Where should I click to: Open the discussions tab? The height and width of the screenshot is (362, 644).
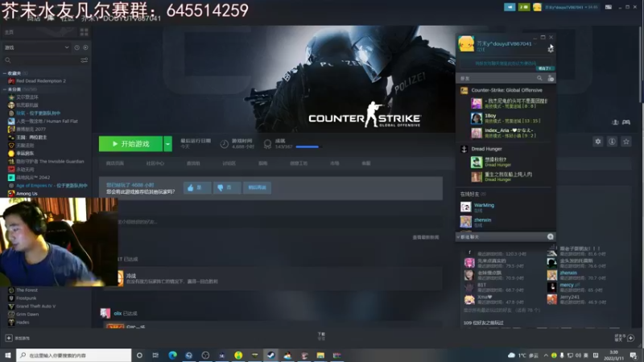click(229, 163)
